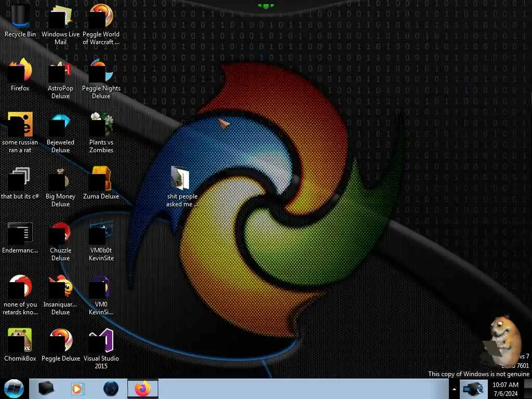Image resolution: width=532 pixels, height=399 pixels.
Task: Select Peggle Deluxe desktop icon
Action: click(x=60, y=345)
